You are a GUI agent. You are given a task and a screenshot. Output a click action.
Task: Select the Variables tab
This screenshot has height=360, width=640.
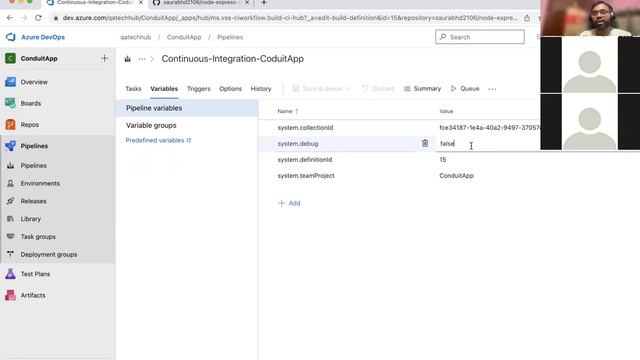click(x=164, y=89)
